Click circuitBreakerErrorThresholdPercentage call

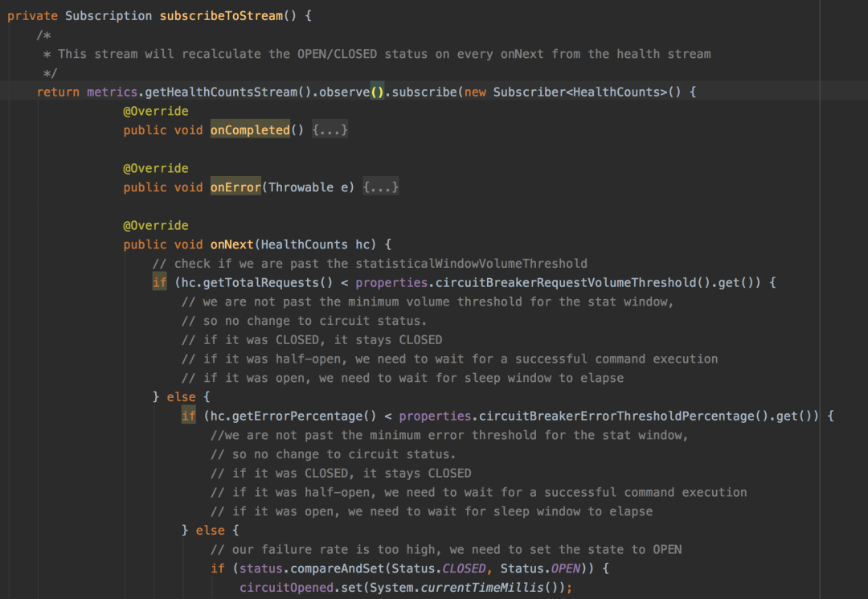[x=616, y=416]
